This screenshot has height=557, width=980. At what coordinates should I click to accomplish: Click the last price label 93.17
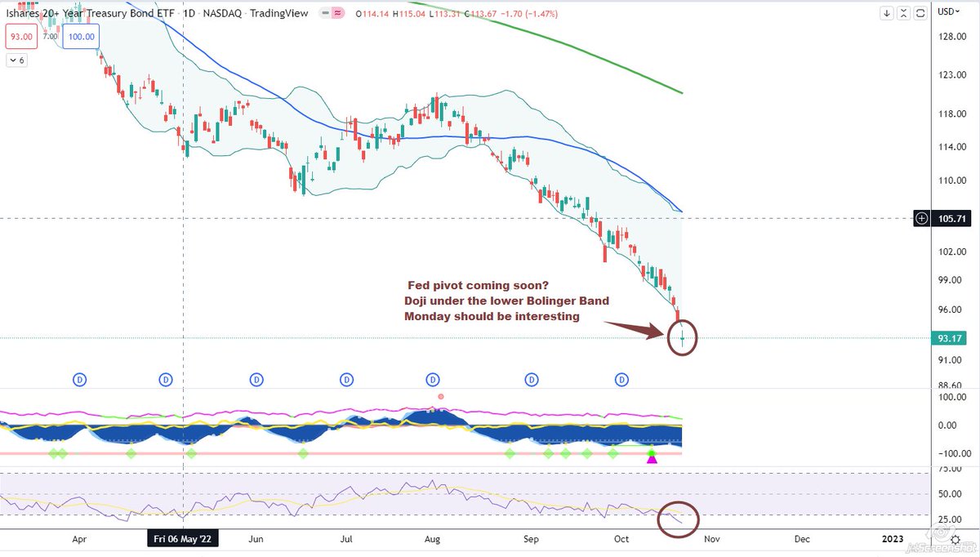click(951, 338)
